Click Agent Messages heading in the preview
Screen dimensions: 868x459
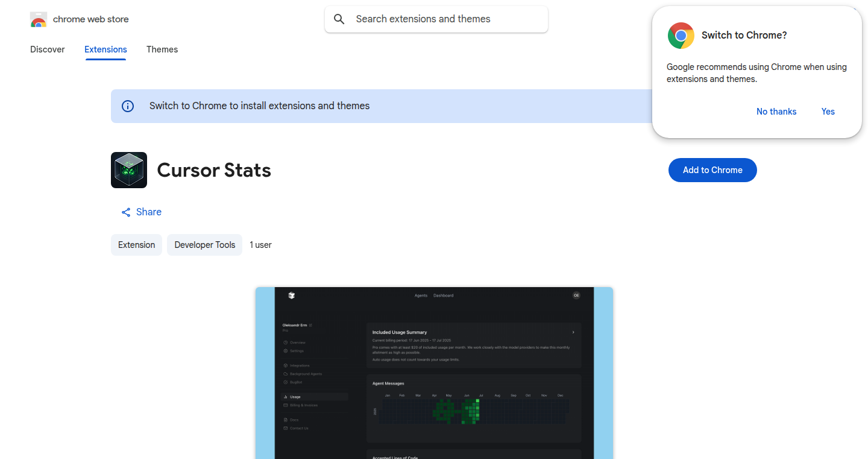pos(388,384)
